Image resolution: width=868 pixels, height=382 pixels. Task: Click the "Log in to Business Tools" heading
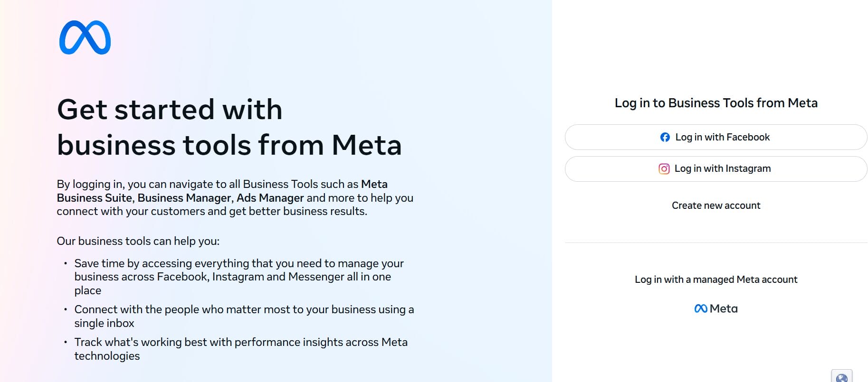716,103
